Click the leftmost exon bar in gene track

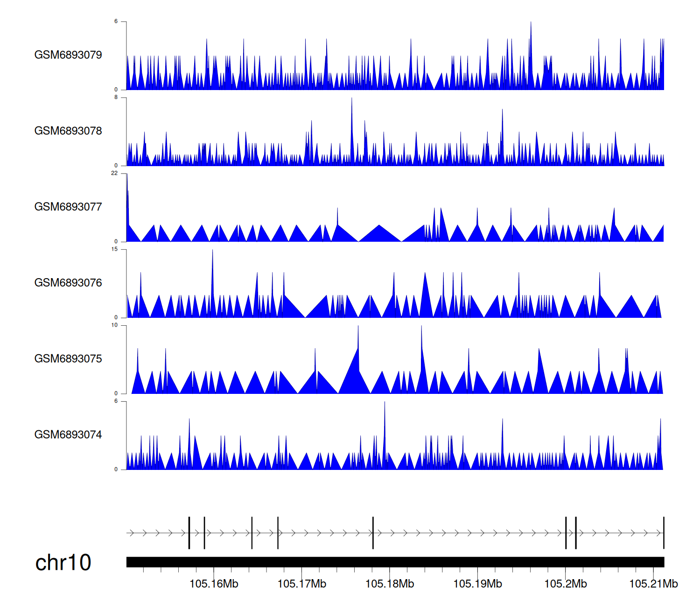tap(189, 533)
